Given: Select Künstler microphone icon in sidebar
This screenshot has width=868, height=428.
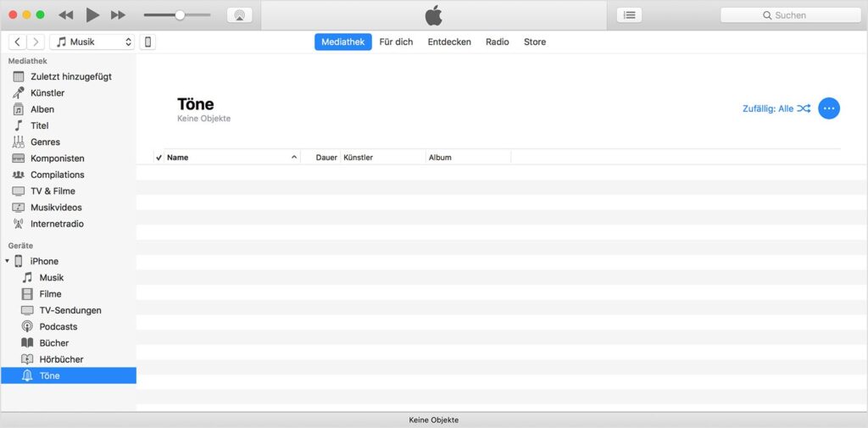Looking at the screenshot, I should click(19, 92).
